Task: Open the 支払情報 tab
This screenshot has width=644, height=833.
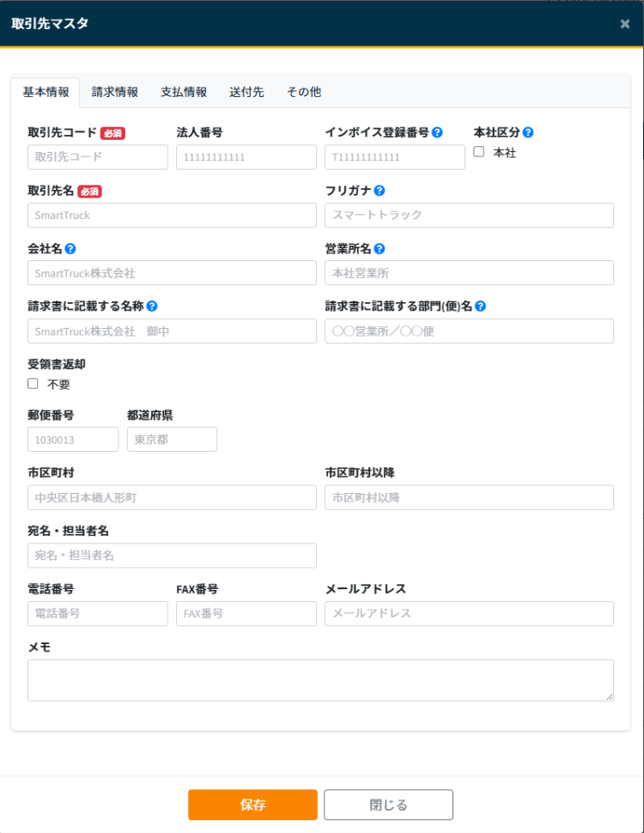Action: tap(184, 92)
